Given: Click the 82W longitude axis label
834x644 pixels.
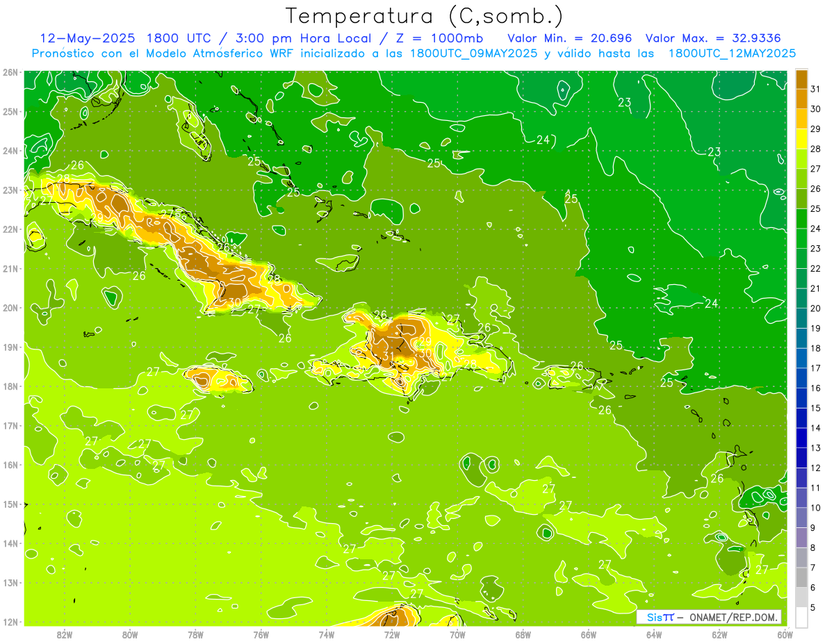Looking at the screenshot, I should [x=65, y=634].
